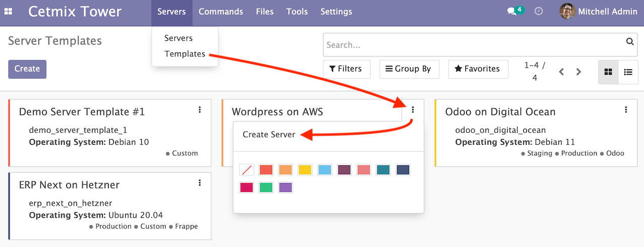Open the Demo Server Template #1 card
Viewport: 644px width, 247px height.
pyautogui.click(x=110, y=133)
